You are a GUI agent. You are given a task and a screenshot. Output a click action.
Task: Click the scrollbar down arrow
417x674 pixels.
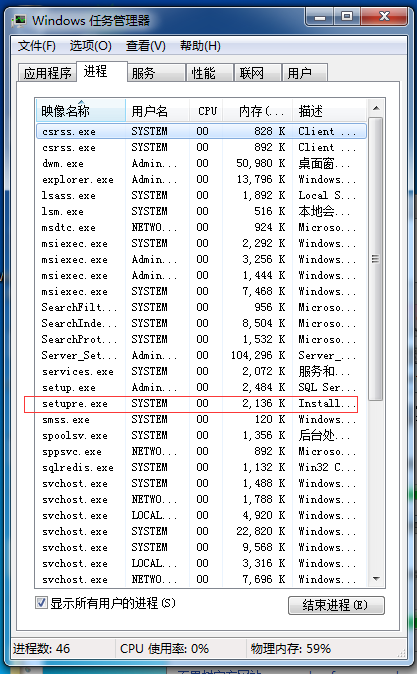(376, 579)
